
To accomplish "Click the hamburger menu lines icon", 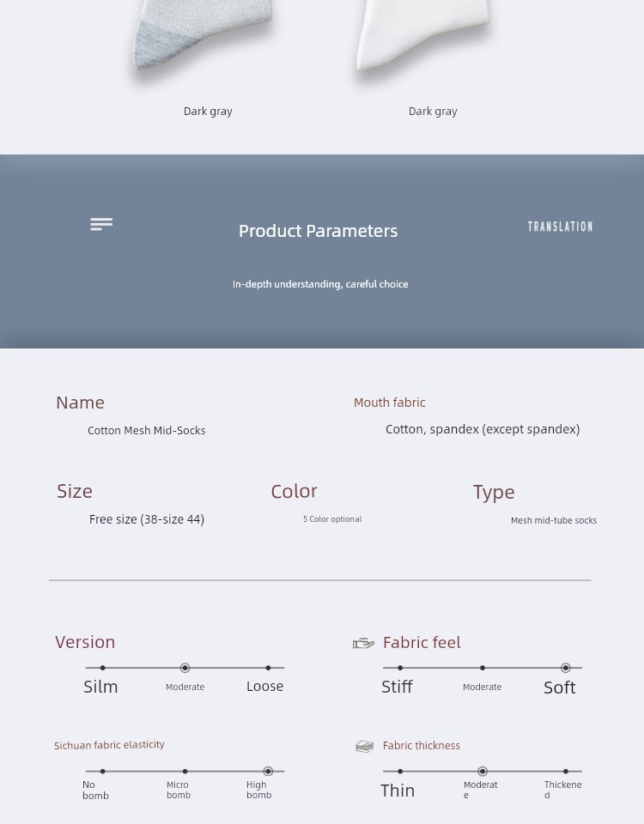I will click(x=101, y=225).
